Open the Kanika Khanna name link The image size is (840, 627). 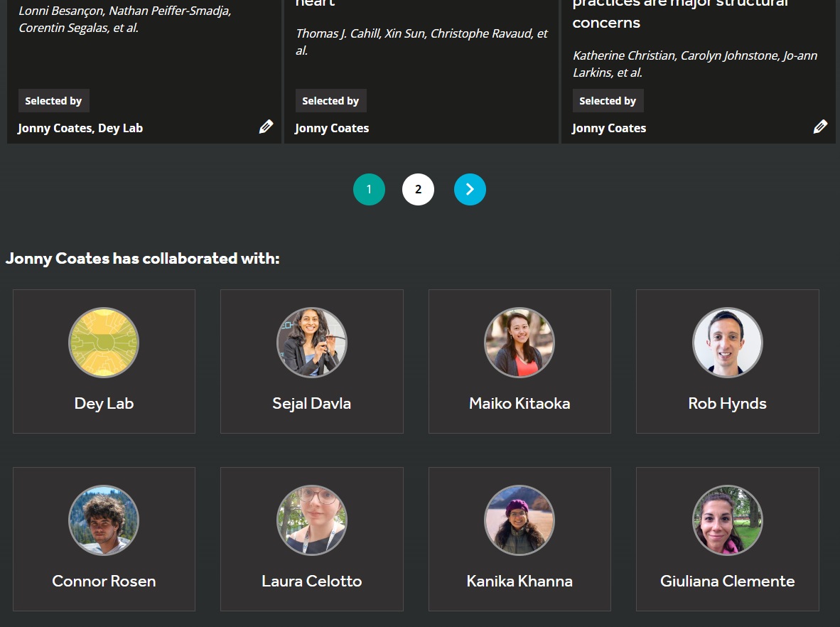click(519, 582)
